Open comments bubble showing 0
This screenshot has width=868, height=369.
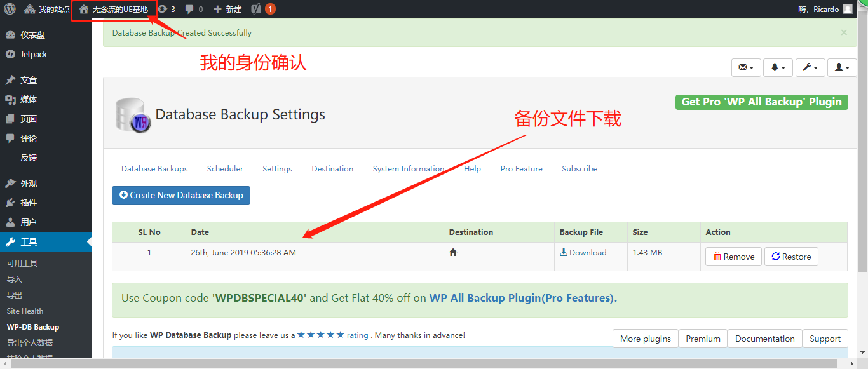[x=194, y=9]
